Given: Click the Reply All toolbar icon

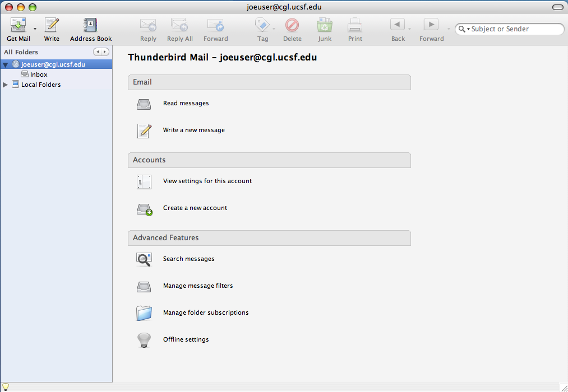Looking at the screenshot, I should pyautogui.click(x=179, y=25).
